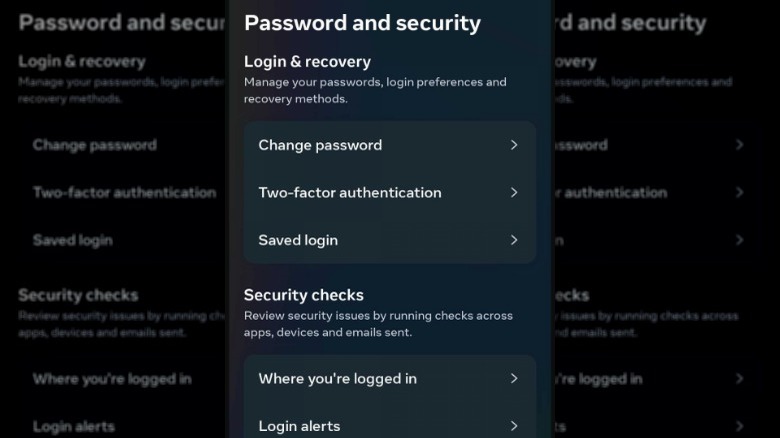
Task: Click the far-right blurred chevron in the password row
Action: 740,145
